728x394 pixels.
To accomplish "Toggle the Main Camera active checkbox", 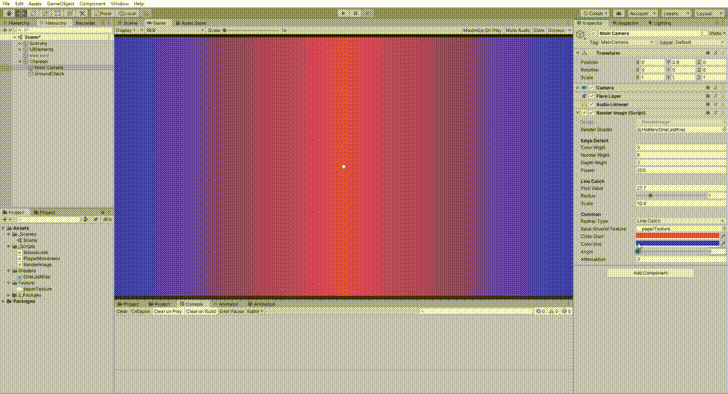I will click(593, 33).
